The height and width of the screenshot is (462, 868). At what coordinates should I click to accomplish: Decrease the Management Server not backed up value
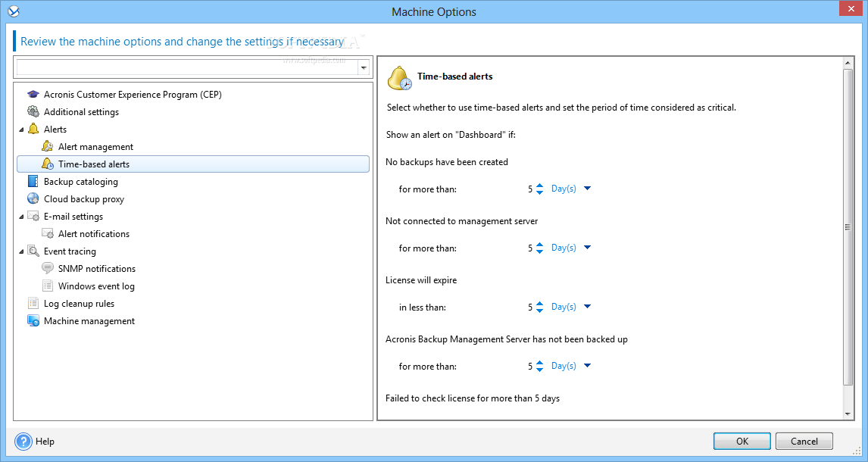coord(540,370)
